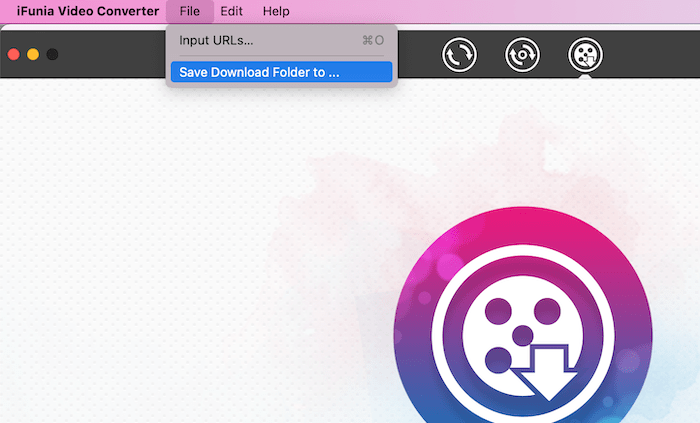Click the separator line in the File menu
700x423 pixels.
[281, 56]
